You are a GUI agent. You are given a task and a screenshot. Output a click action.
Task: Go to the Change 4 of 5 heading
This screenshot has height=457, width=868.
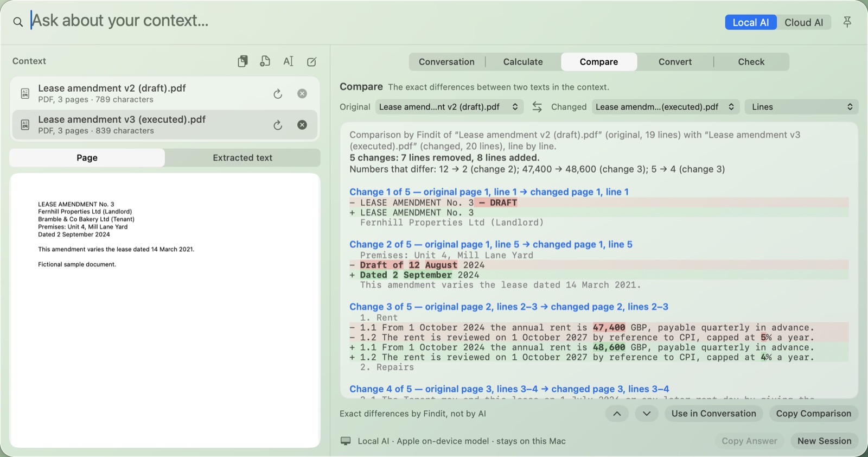(509, 389)
